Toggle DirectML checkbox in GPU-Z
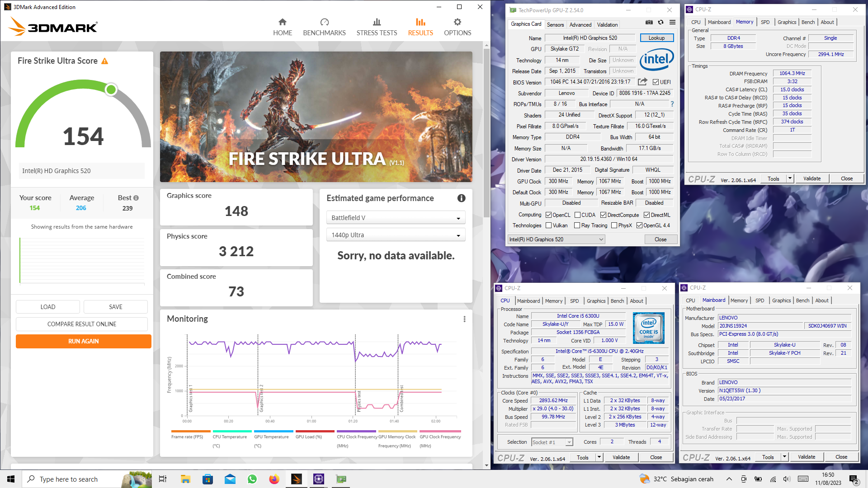 pyautogui.click(x=646, y=215)
